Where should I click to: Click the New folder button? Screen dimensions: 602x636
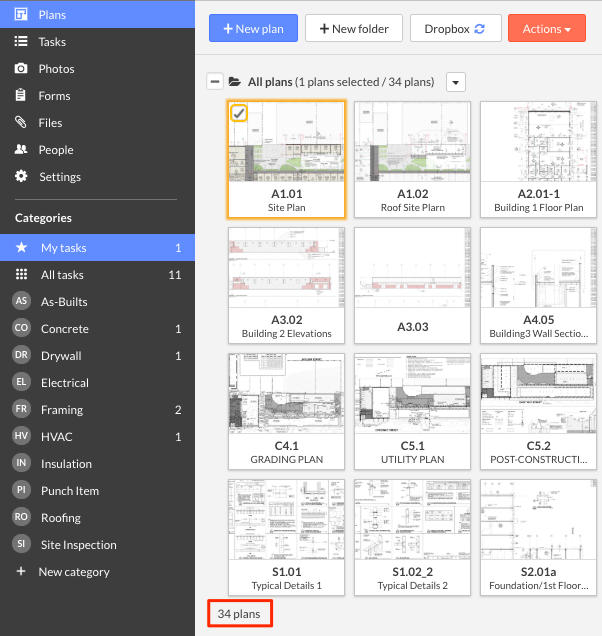click(x=353, y=29)
